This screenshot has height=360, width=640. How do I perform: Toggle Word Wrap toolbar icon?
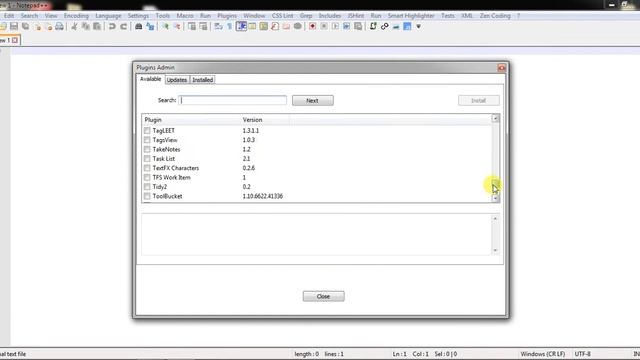218,27
